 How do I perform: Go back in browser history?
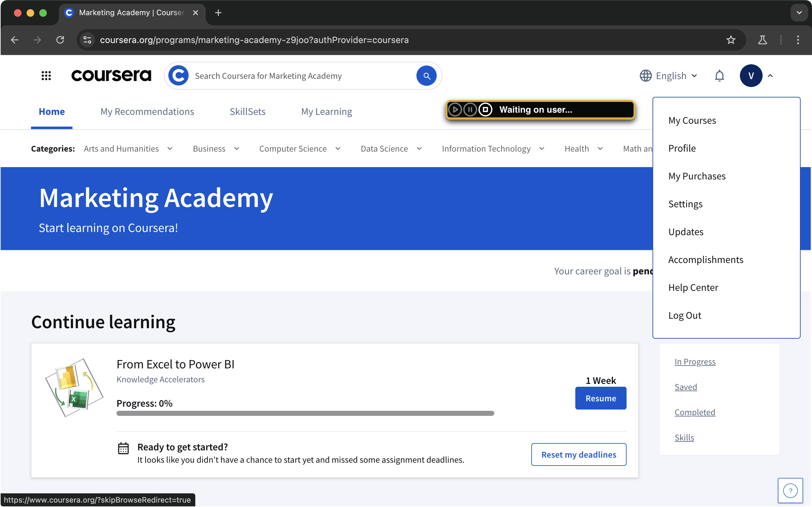(x=15, y=40)
